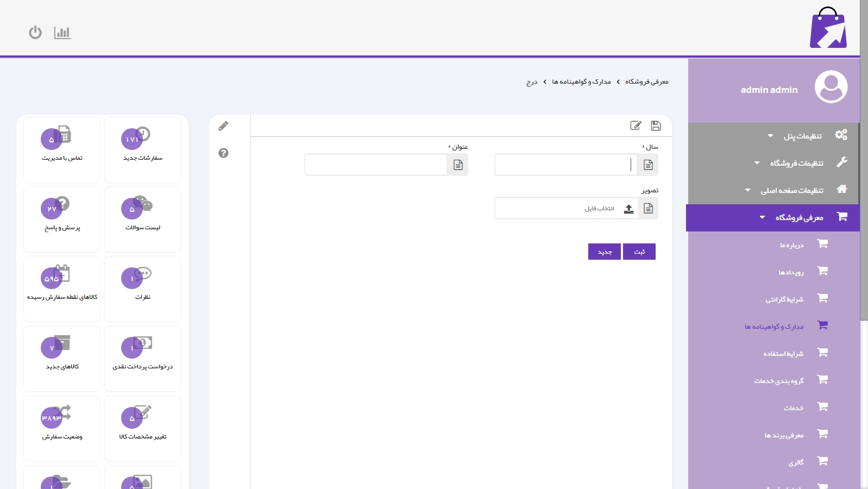Select درباره ما in sidebar

(791, 245)
